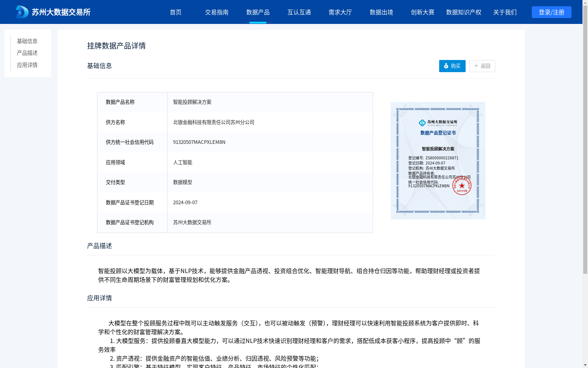The height and width of the screenshot is (368, 588).
Task: Click the 基础信息 section heading in main content
Action: tap(100, 66)
